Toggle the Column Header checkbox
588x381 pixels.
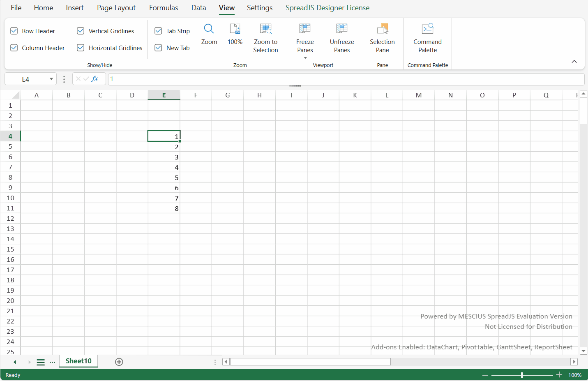pos(14,48)
